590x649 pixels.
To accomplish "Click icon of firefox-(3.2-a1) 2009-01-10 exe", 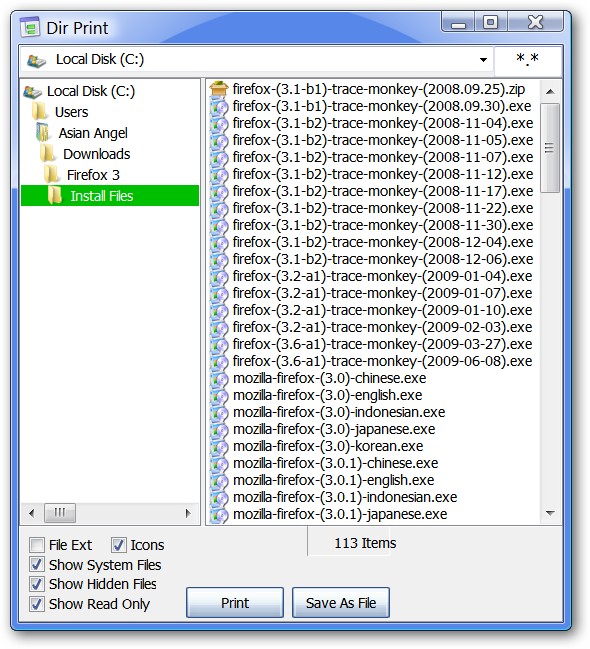I will click(x=219, y=310).
